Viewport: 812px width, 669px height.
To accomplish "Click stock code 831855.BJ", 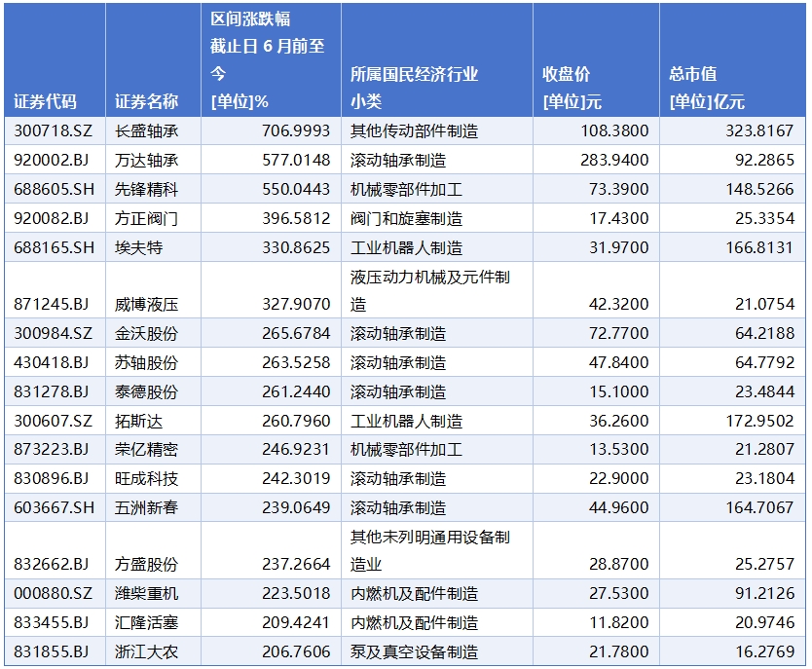I will (52, 651).
